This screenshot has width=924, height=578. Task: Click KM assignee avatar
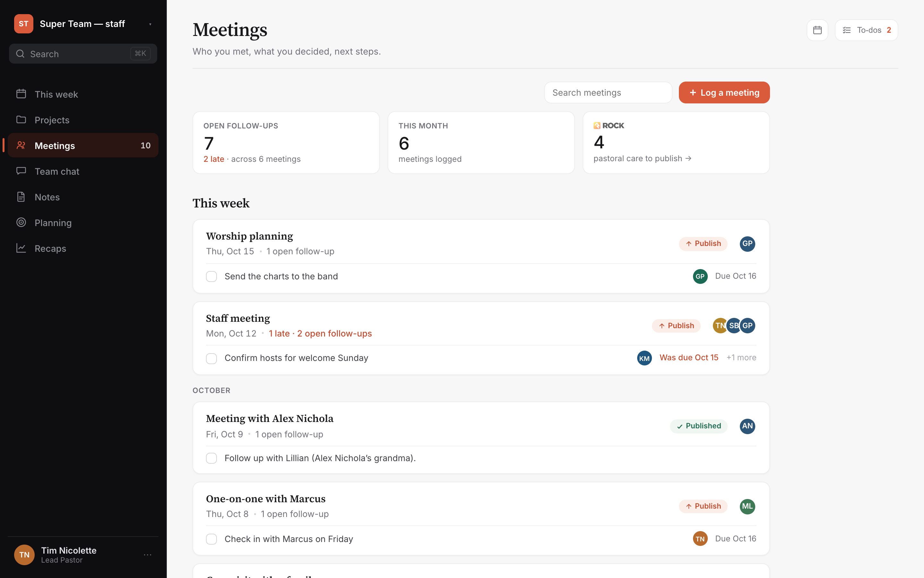[x=644, y=358]
